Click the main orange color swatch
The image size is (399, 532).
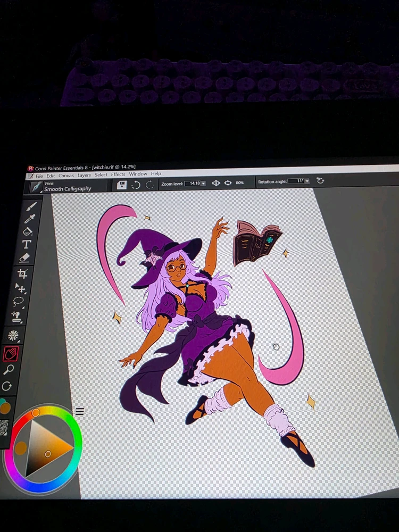click(x=5, y=408)
